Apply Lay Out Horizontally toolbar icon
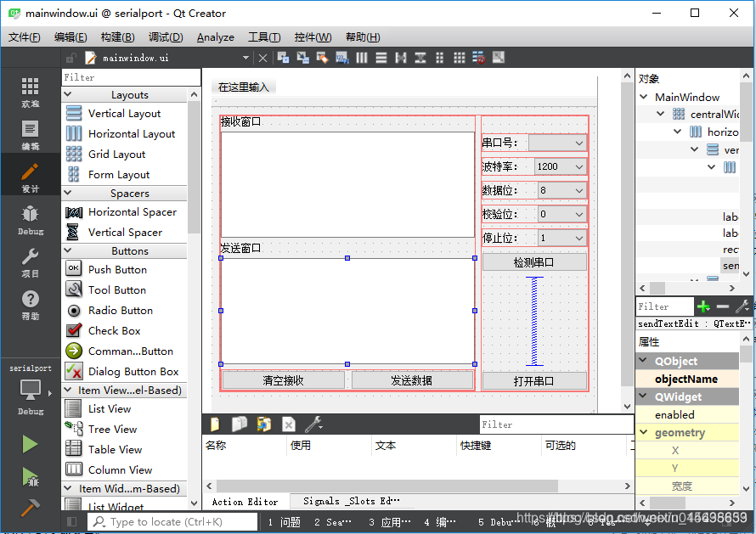Image resolution: width=756 pixels, height=534 pixels. 362,58
